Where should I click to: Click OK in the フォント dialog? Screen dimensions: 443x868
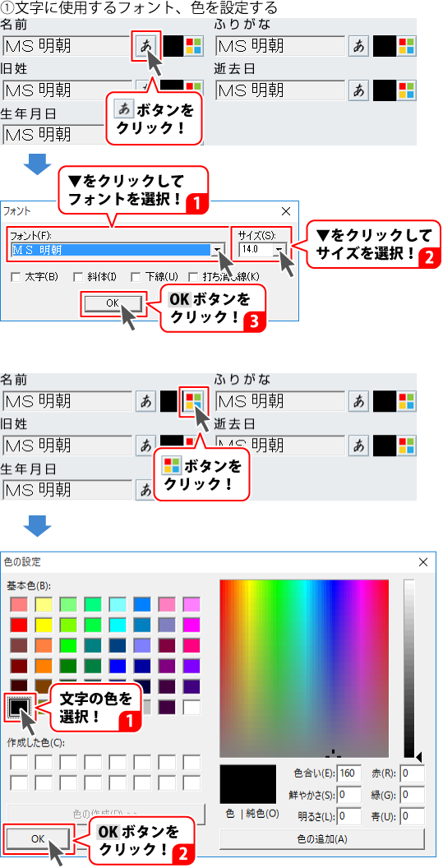(x=113, y=303)
